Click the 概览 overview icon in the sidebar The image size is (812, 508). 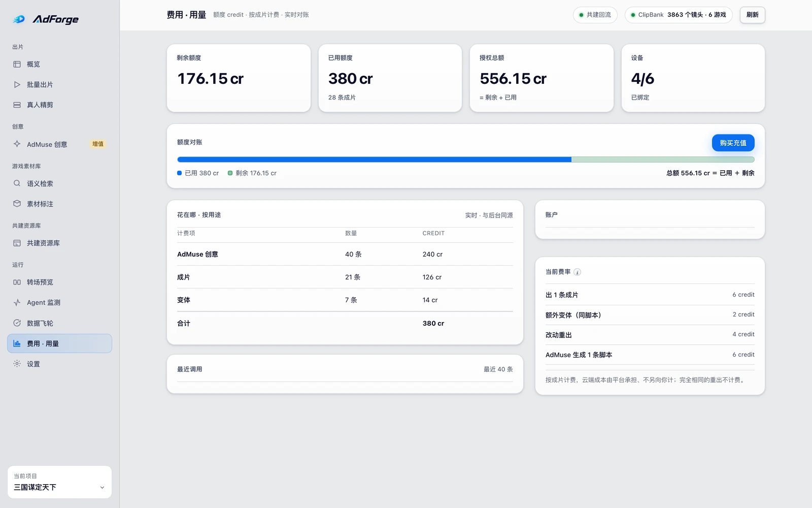[x=17, y=64]
